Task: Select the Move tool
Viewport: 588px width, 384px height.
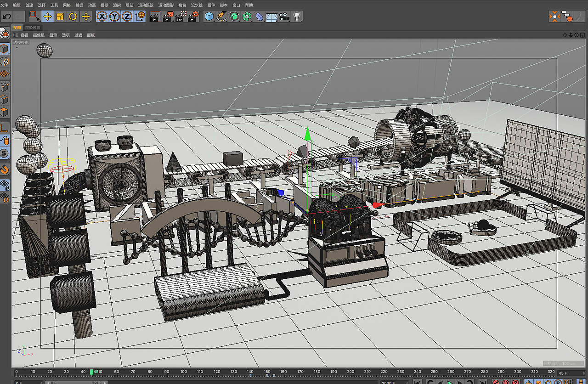Action: pyautogui.click(x=47, y=17)
